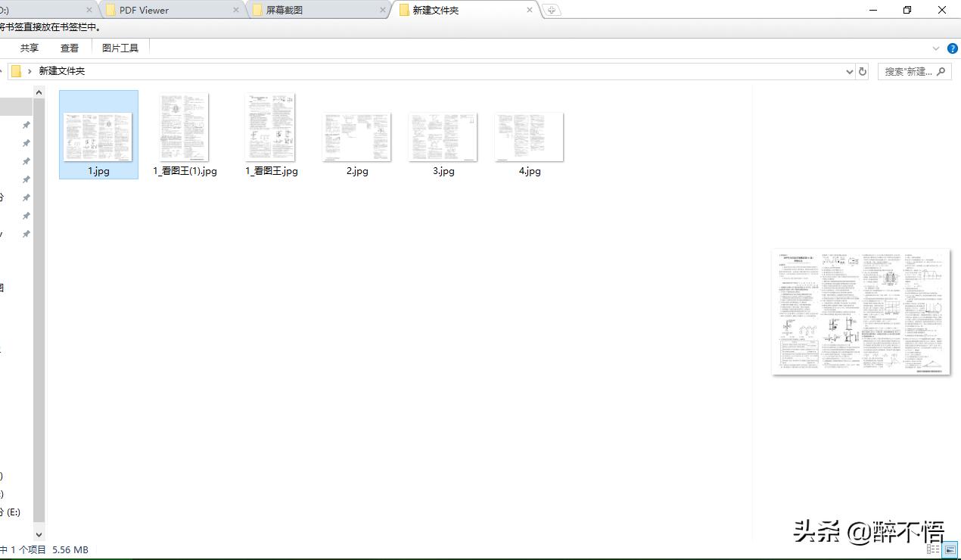Click the 5.56 MB status bar text
This screenshot has width=961, height=560.
[x=70, y=549]
